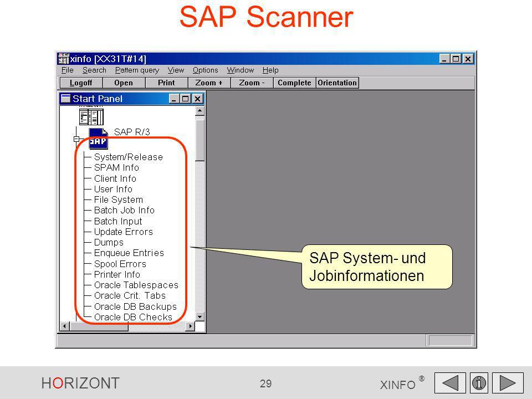Select Printer Info tree entry
Viewport: 532px width, 399px height.
(117, 274)
